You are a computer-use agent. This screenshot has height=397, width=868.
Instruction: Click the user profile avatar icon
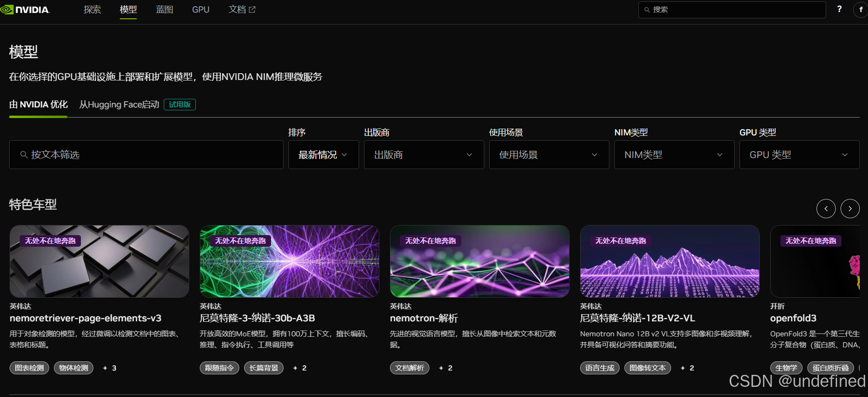coord(861,10)
